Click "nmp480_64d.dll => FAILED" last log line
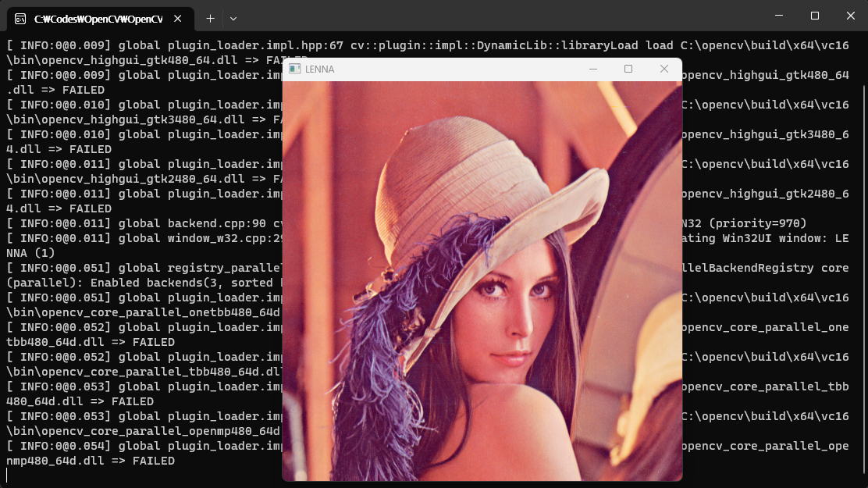868x488 pixels. [91, 461]
